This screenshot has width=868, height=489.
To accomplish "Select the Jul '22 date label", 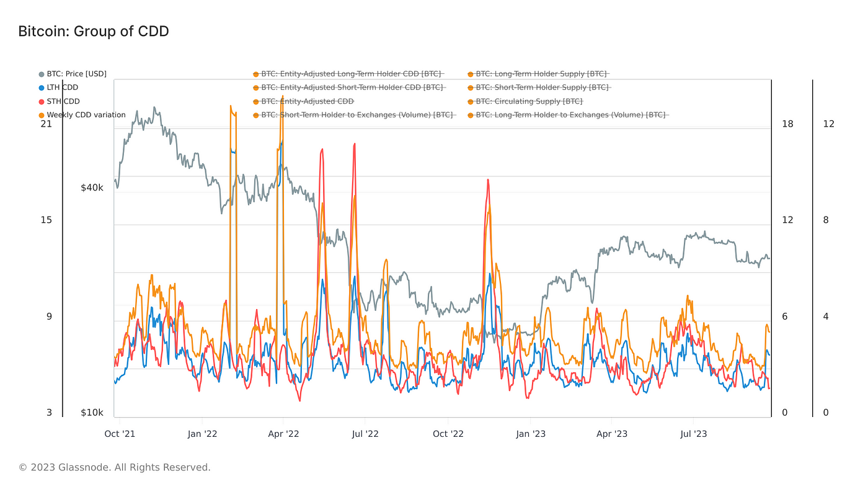I will pyautogui.click(x=365, y=434).
